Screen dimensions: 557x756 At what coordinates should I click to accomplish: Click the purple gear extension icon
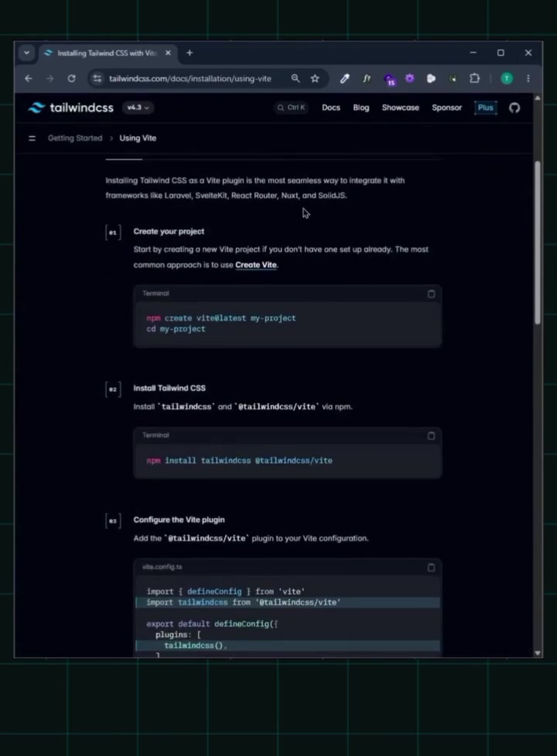pyautogui.click(x=410, y=78)
